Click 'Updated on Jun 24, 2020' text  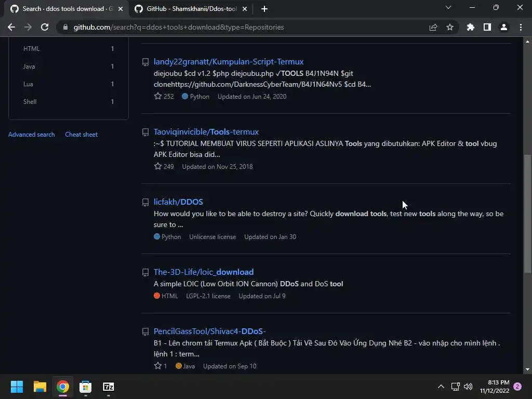click(252, 96)
